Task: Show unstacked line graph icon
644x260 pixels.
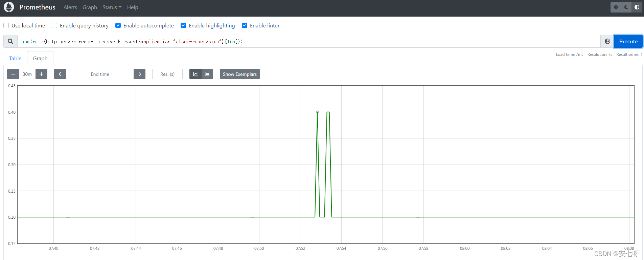Action: (195, 74)
